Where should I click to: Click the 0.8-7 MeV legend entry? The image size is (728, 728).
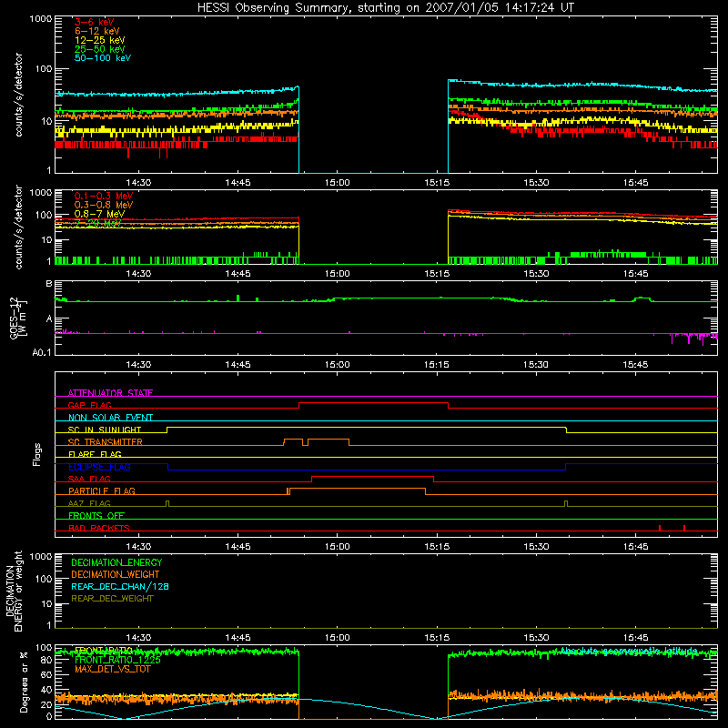[100, 214]
